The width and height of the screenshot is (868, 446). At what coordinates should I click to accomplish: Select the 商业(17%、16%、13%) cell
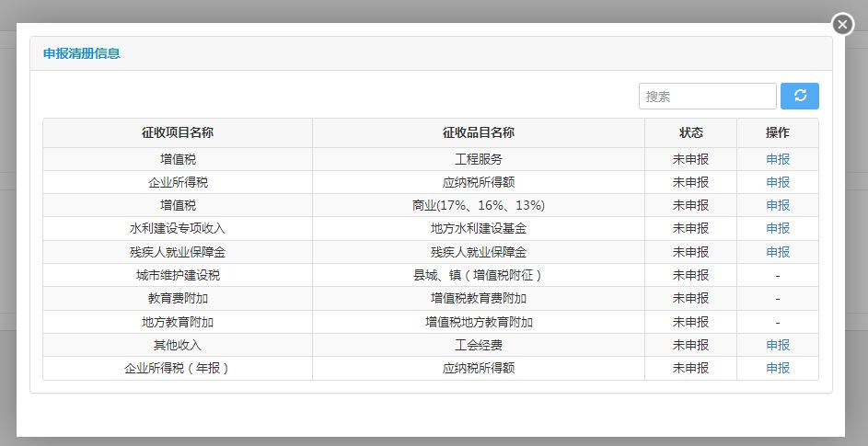coord(479,206)
